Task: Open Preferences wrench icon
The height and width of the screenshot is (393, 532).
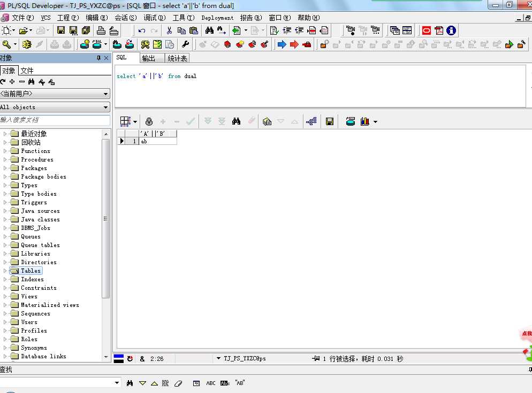Action: (x=185, y=44)
